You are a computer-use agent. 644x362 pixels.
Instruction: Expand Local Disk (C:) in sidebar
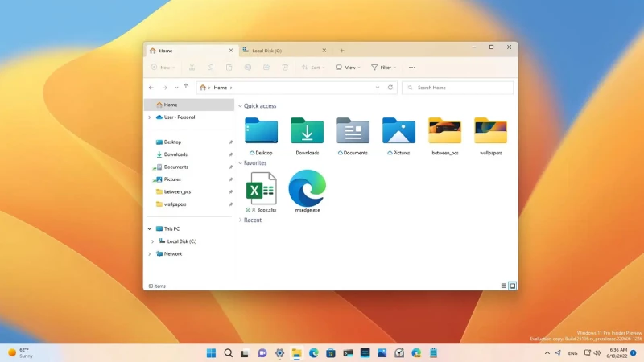coord(152,242)
